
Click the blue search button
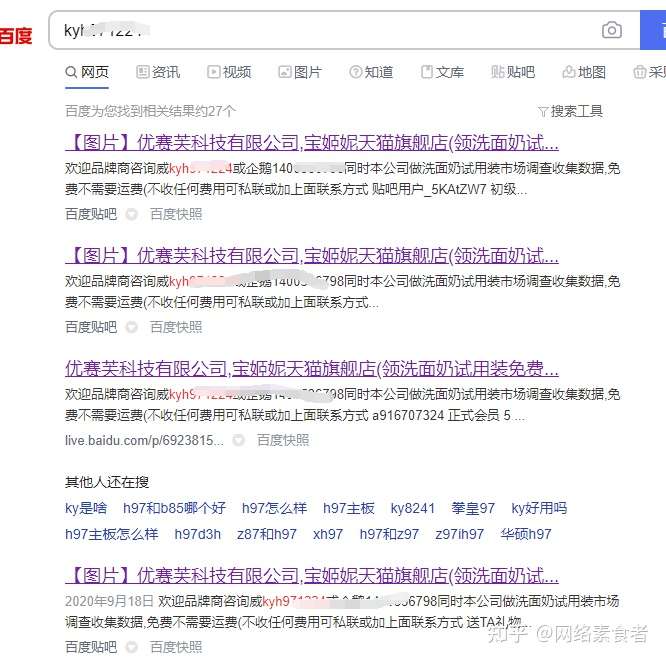(x=653, y=31)
